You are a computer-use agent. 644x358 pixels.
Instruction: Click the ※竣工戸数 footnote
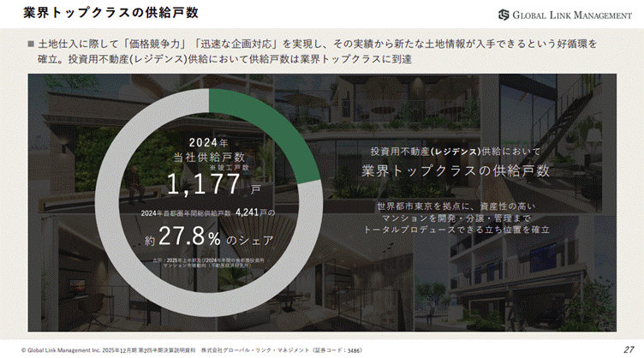click(228, 168)
